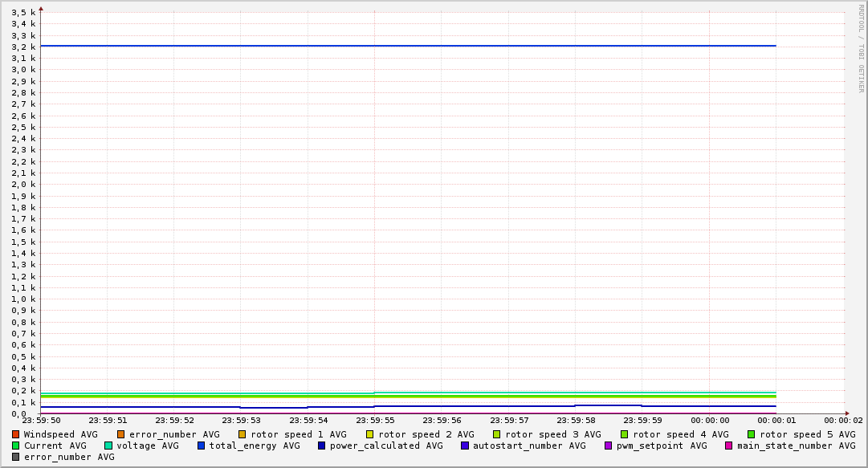Screen dimensions: 868x468
Task: Click the power_calculated AVG legend label
Action: pyautogui.click(x=385, y=446)
